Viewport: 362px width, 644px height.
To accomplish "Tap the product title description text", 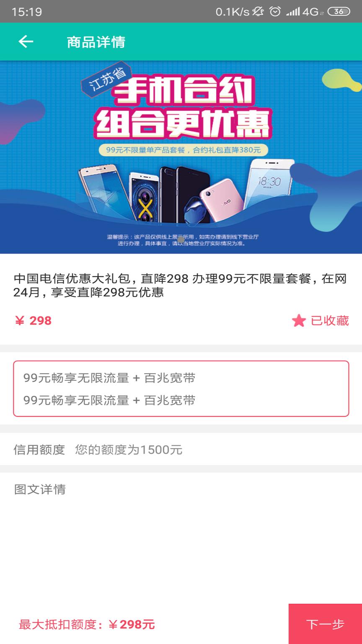I will 180,286.
